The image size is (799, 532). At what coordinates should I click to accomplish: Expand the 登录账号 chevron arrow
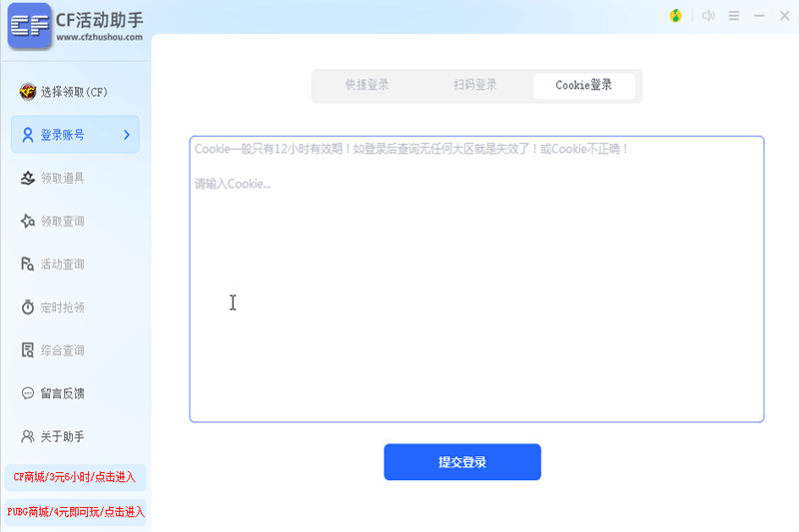click(127, 135)
